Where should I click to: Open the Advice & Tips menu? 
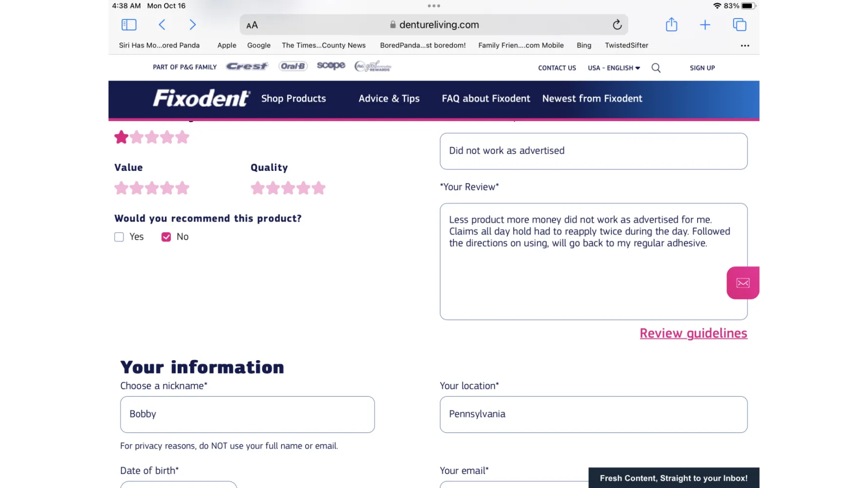coord(389,99)
